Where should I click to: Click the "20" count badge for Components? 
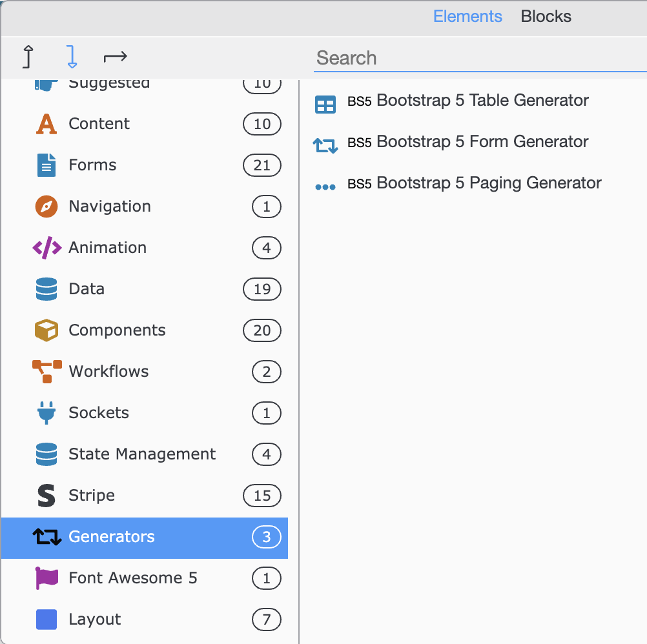click(x=262, y=330)
